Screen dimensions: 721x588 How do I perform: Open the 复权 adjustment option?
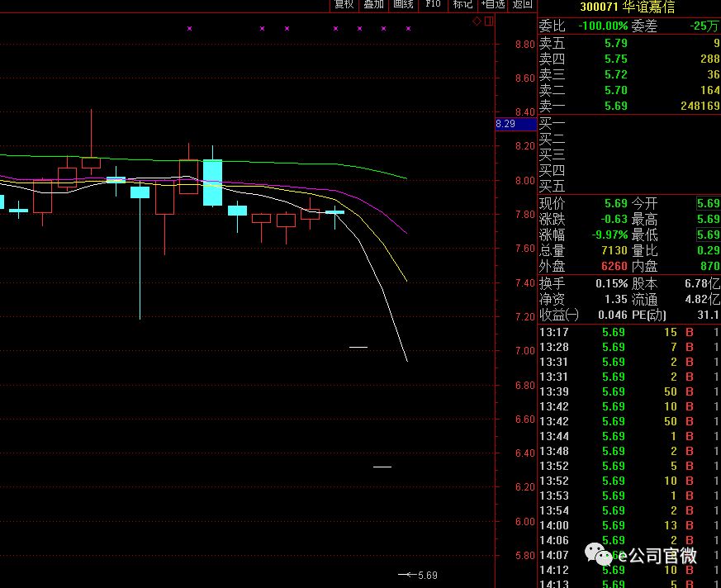344,5
